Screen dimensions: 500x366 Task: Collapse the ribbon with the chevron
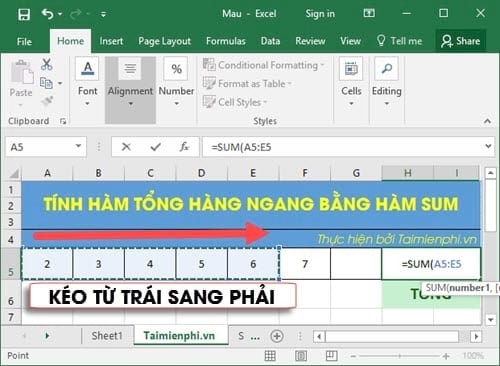[487, 121]
